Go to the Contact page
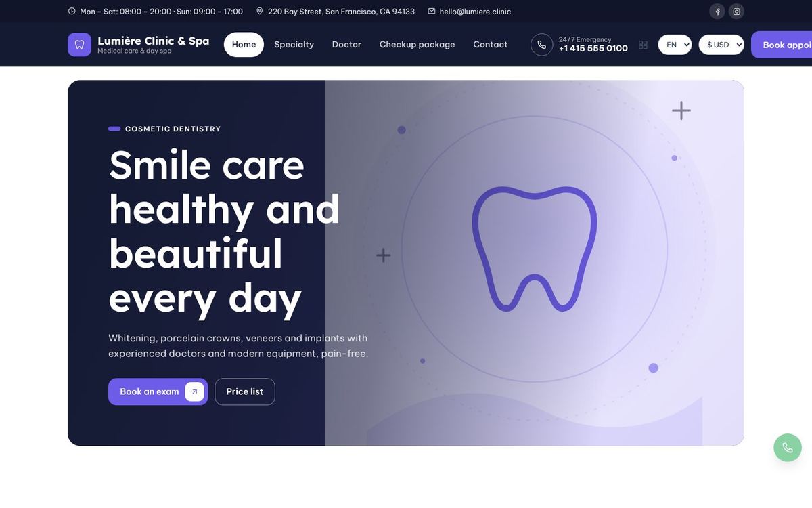Image resolution: width=812 pixels, height=508 pixels. (491, 45)
